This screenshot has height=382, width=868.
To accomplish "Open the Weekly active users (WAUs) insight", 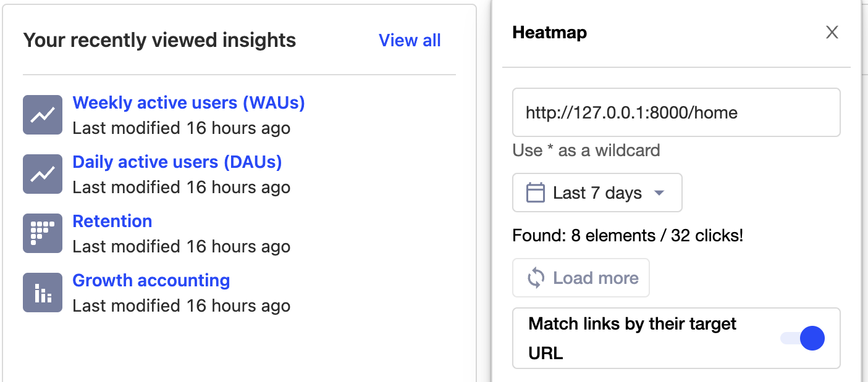I will (188, 102).
